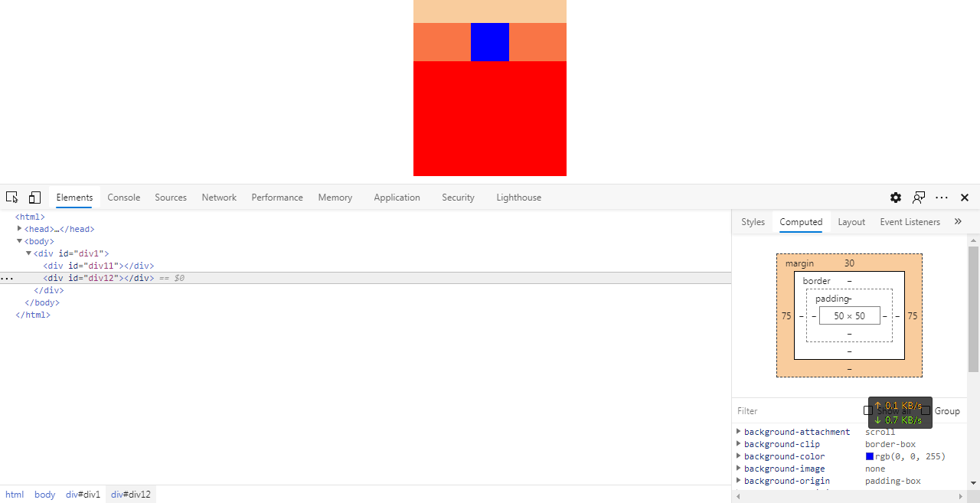Select div#div1 in the breadcrumb bar
Viewport: 980px width, 503px height.
pos(83,495)
